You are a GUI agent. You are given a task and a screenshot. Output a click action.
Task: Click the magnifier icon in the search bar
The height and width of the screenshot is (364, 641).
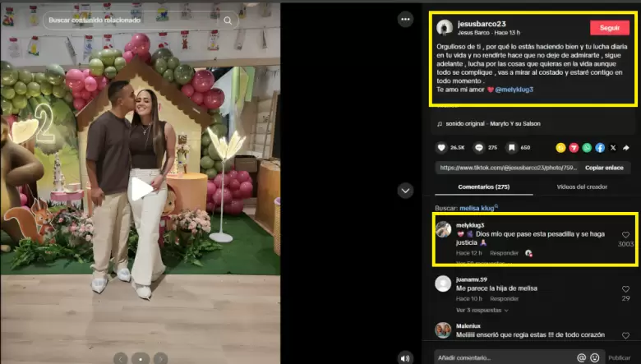point(228,20)
